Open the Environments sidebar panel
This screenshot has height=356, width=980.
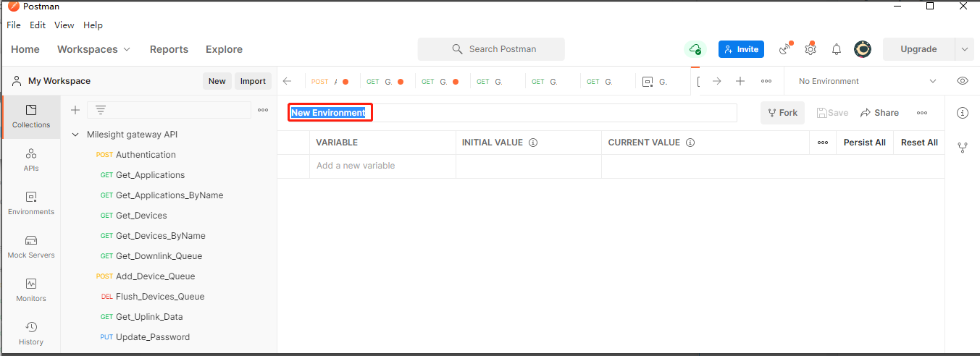[30, 203]
